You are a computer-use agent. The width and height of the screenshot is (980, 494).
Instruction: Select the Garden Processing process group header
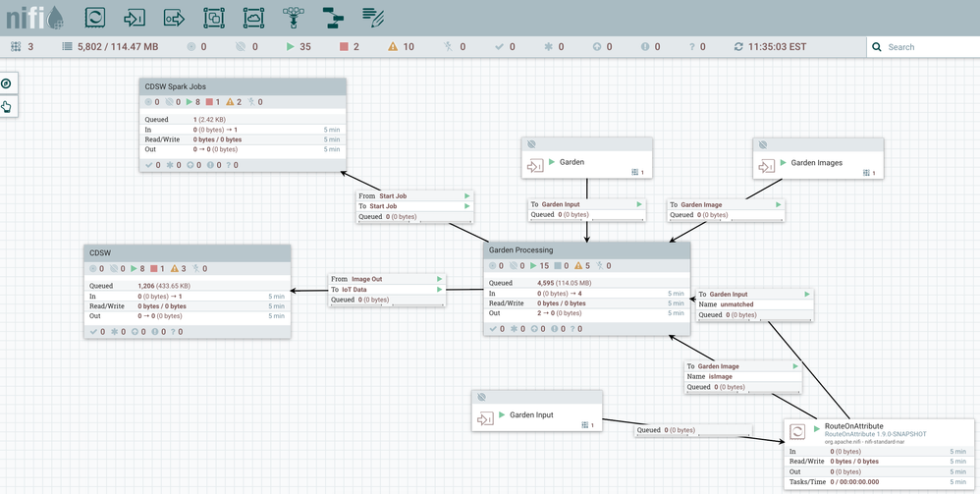587,250
